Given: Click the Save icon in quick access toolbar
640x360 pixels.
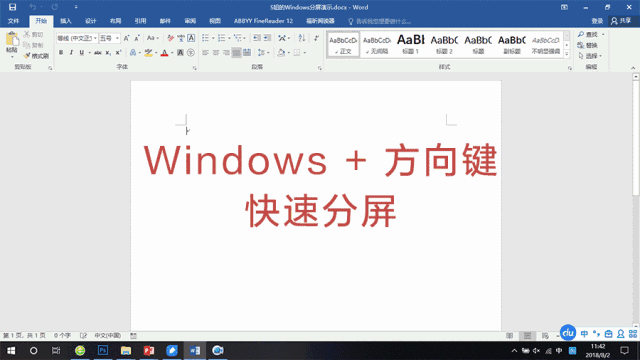Looking at the screenshot, I should [12, 7].
